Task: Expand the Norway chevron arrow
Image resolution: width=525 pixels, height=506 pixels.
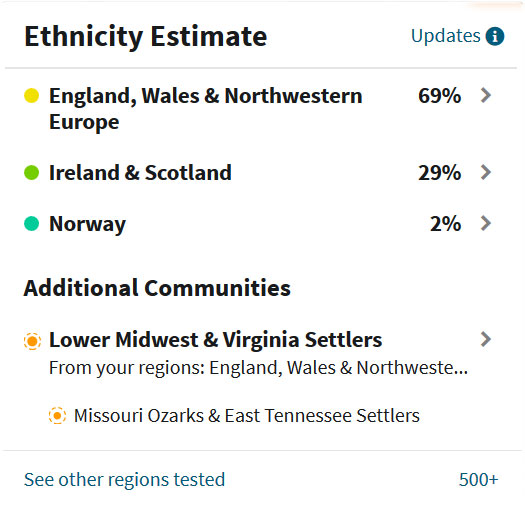Action: point(485,223)
